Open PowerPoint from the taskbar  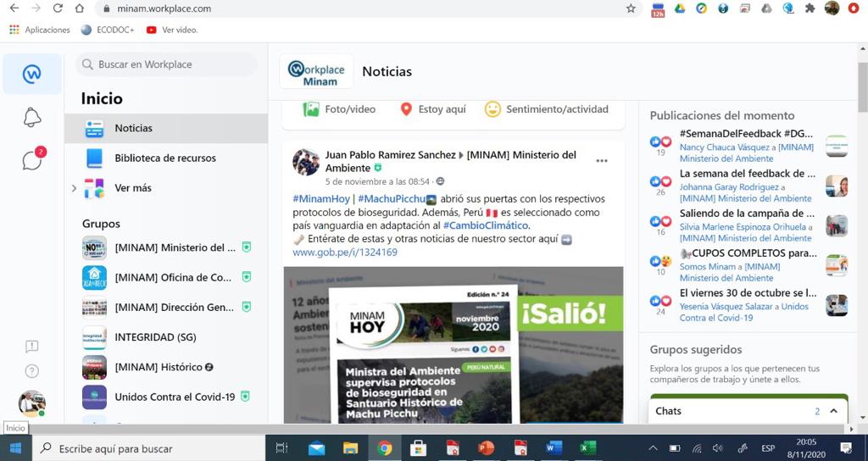486,448
